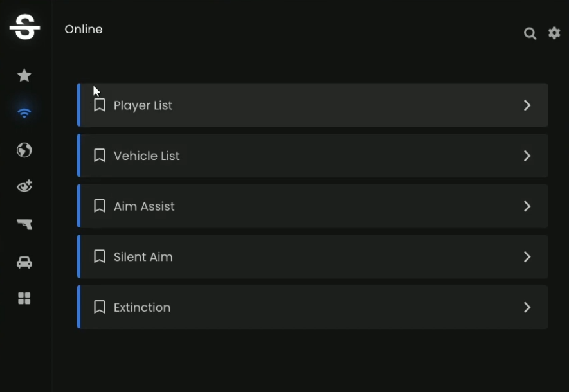
Task: Expand Silent Aim using right chevron
Action: coord(527,257)
